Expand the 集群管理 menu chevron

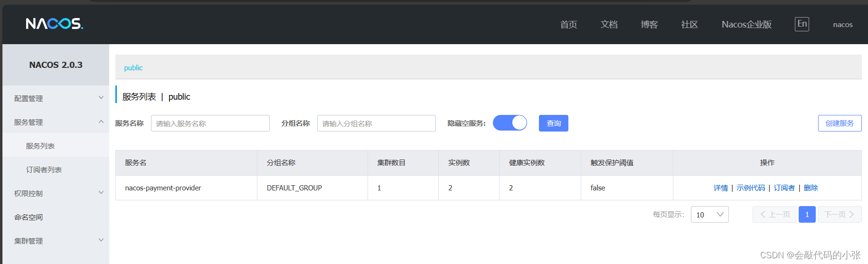101,240
